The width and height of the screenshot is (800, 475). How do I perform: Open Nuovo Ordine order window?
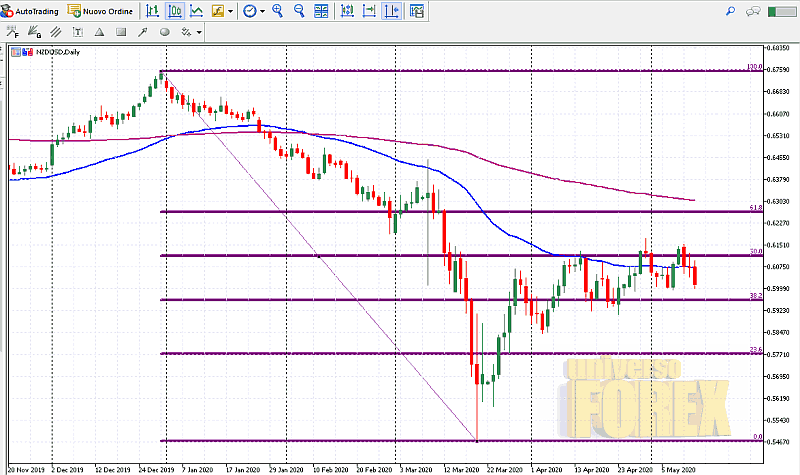(x=100, y=11)
